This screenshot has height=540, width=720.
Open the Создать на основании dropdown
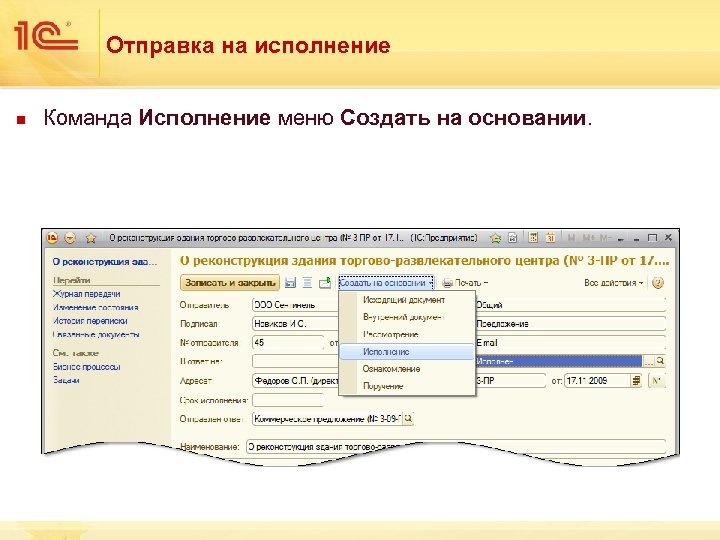[x=386, y=283]
